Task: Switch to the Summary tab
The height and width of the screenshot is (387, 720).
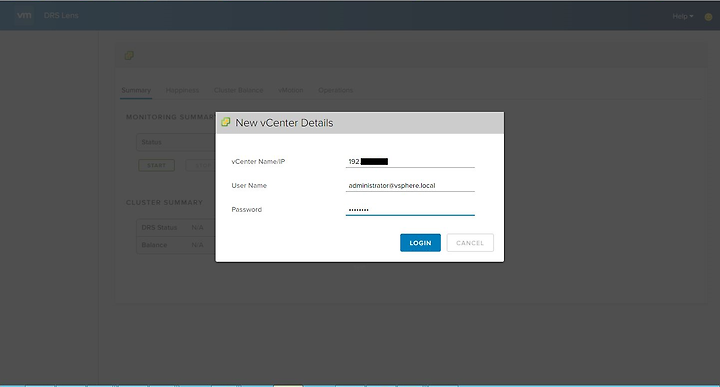Action: (x=136, y=90)
